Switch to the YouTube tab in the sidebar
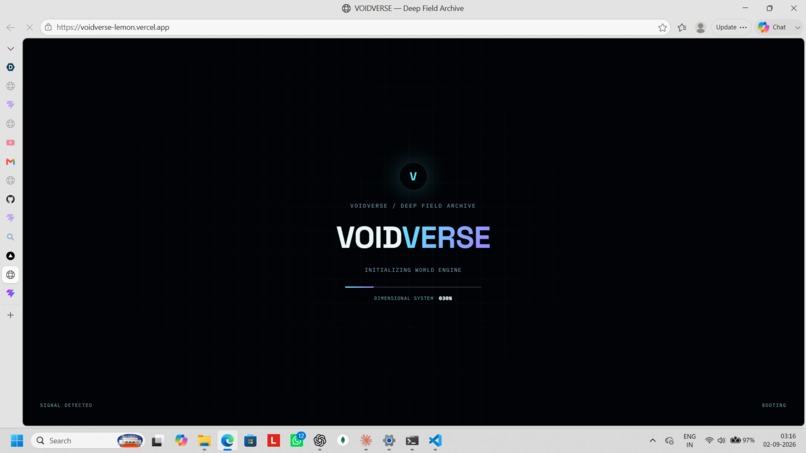The width and height of the screenshot is (806, 453). point(10,142)
